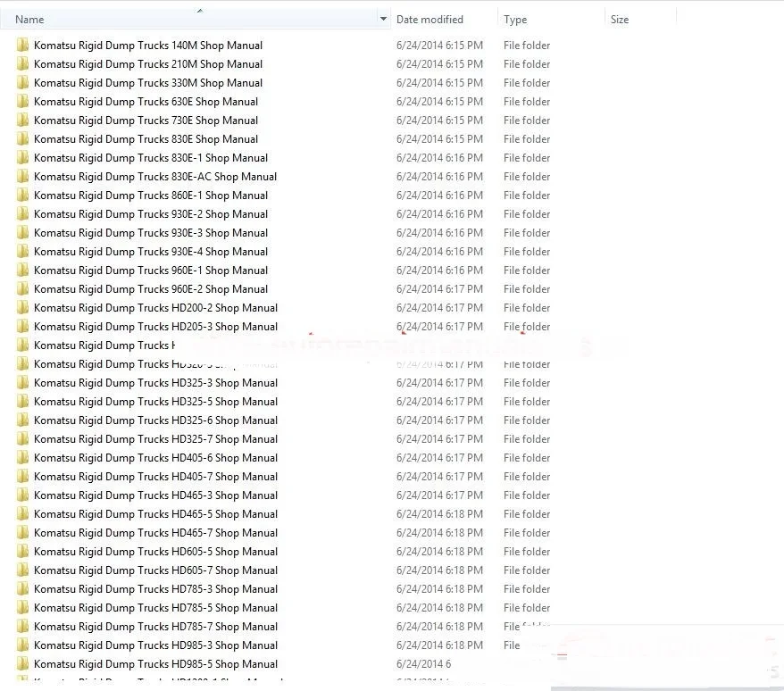Click folder icon of HD325-6 Shop Manual

coord(22,420)
